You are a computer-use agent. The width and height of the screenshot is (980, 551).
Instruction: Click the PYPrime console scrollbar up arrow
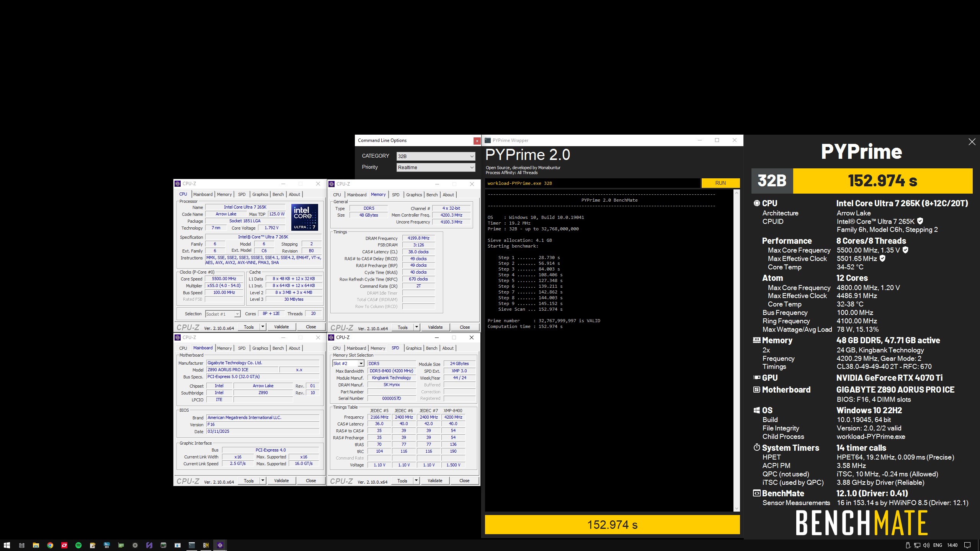pos(737,193)
